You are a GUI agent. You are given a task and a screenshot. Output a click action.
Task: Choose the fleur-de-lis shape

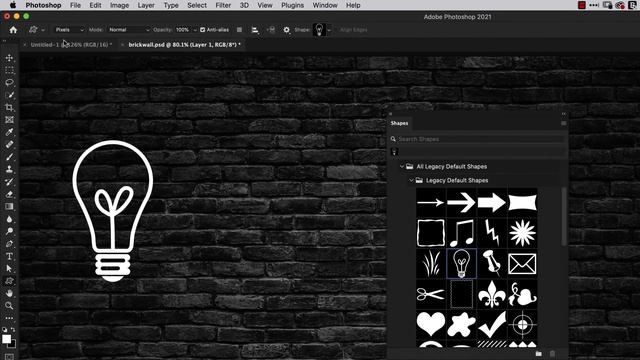pyautogui.click(x=492, y=294)
